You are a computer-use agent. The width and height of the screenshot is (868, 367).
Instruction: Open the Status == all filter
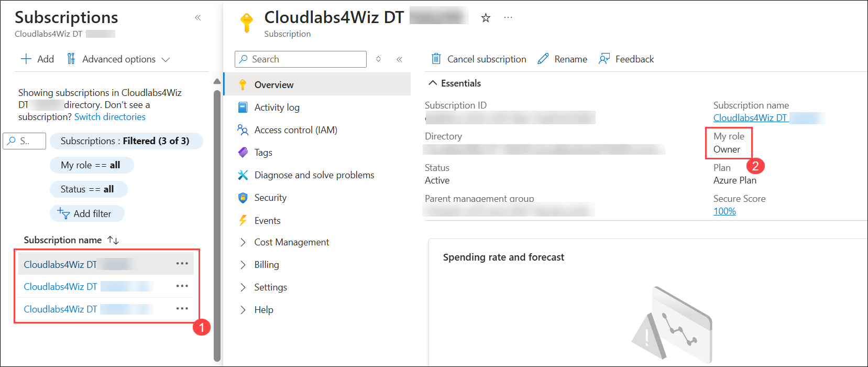(x=89, y=189)
